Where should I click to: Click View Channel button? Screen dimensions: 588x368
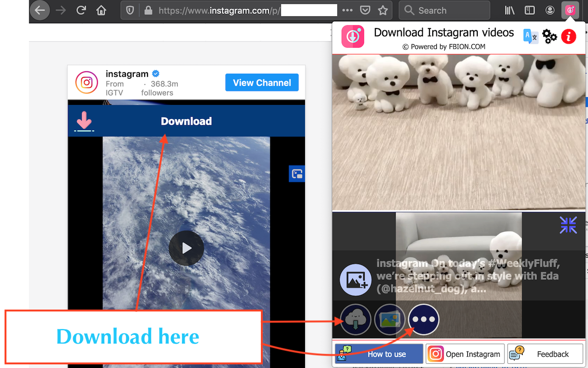click(x=262, y=83)
